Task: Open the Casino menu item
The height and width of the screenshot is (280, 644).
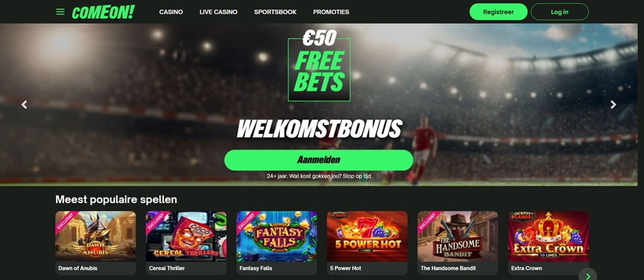Action: (x=171, y=12)
